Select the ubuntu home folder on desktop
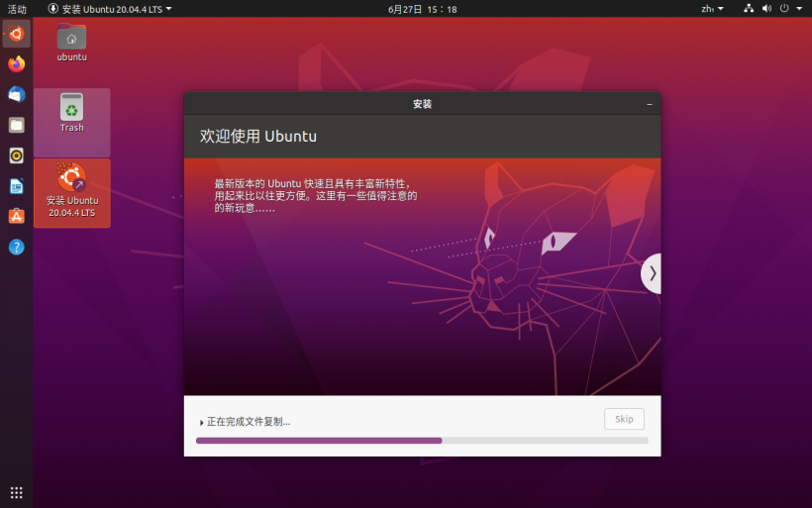The height and width of the screenshot is (508, 812). [x=71, y=43]
